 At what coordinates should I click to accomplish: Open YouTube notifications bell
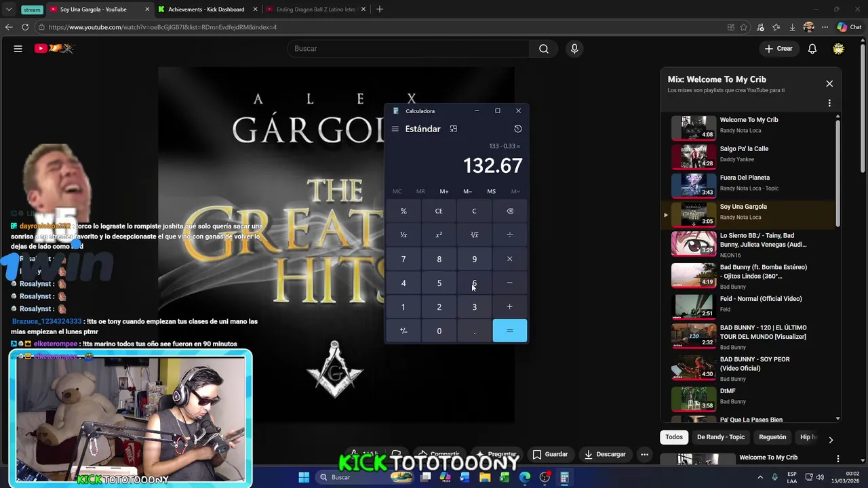pyautogui.click(x=812, y=49)
